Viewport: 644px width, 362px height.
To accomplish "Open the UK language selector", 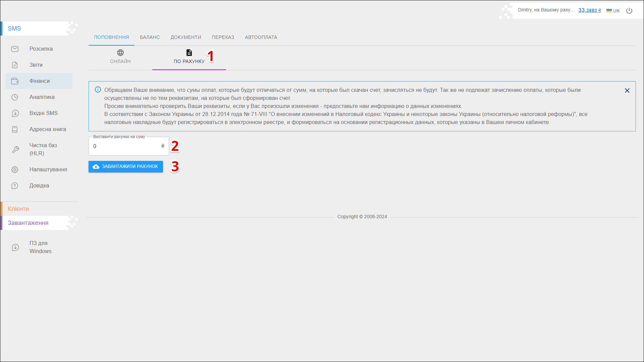I will (613, 11).
